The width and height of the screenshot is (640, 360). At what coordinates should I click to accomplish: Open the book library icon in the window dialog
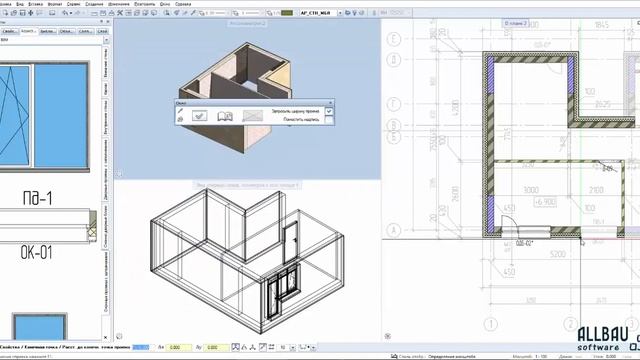tap(225, 116)
